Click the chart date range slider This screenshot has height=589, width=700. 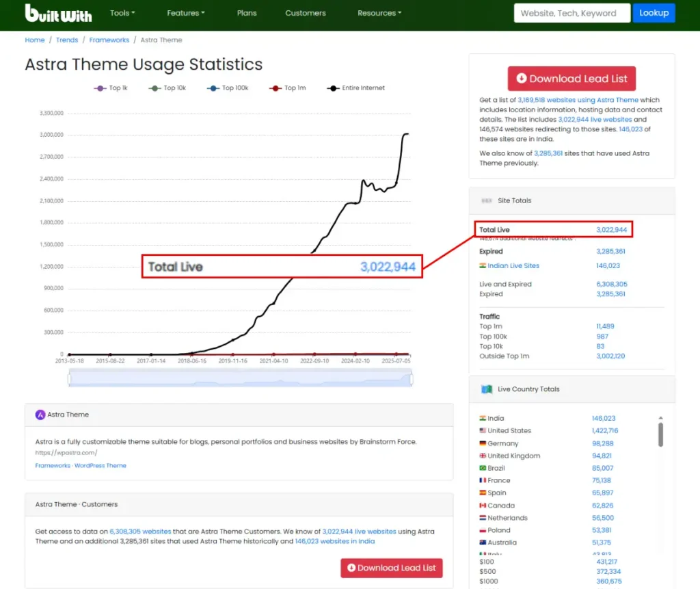pos(240,378)
